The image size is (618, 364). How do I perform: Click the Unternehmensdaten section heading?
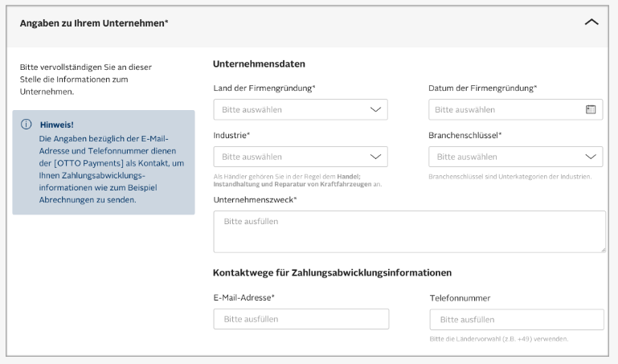[259, 63]
